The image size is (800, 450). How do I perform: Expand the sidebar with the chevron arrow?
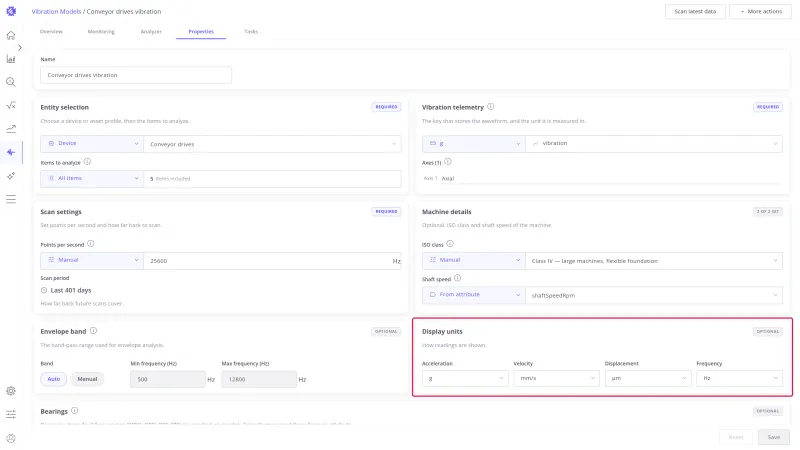pos(19,47)
